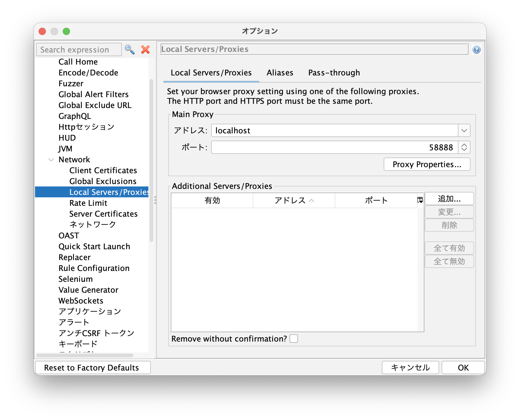Open Client Certificates under Network

tap(103, 170)
